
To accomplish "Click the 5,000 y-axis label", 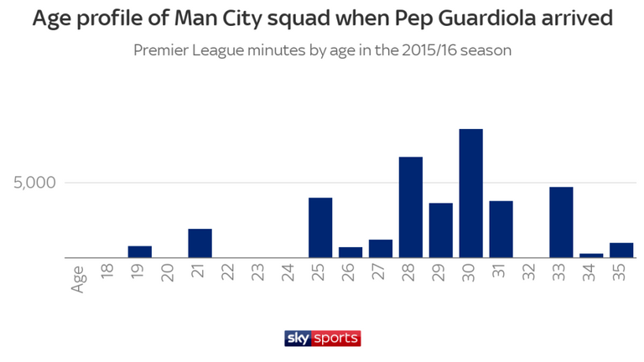I will pos(34,183).
